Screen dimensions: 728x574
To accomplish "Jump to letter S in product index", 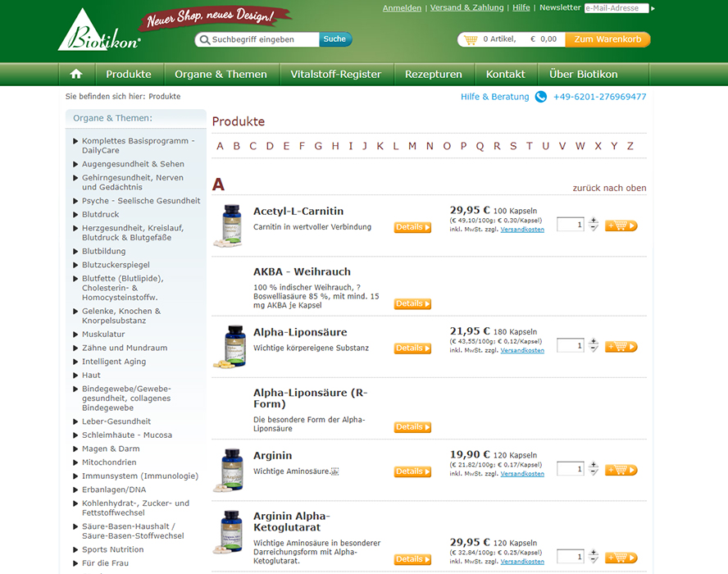I will click(x=513, y=146).
